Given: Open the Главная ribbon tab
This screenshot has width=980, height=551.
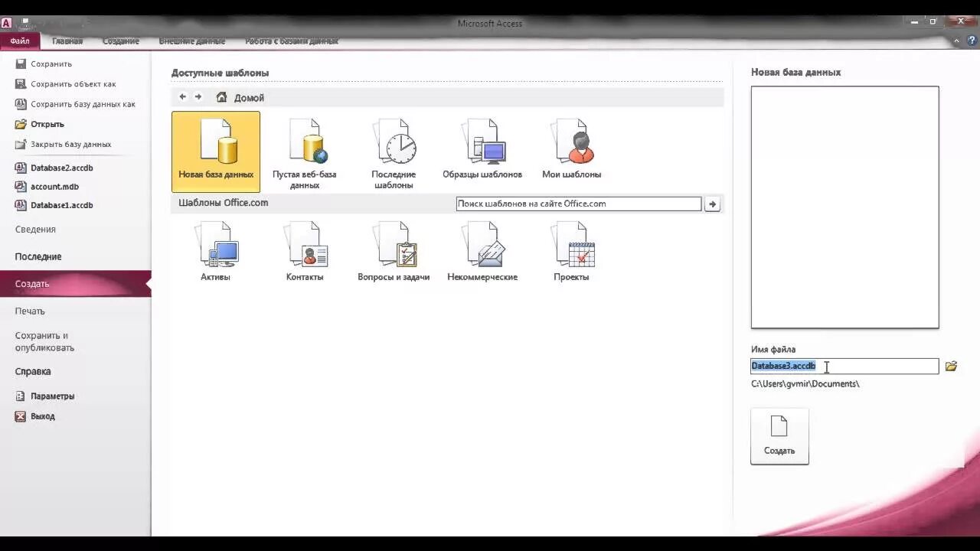Looking at the screenshot, I should (67, 41).
